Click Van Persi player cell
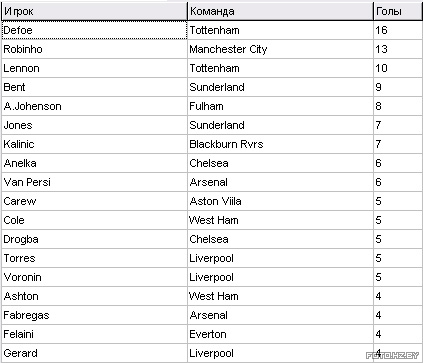423x363 pixels. coord(94,182)
